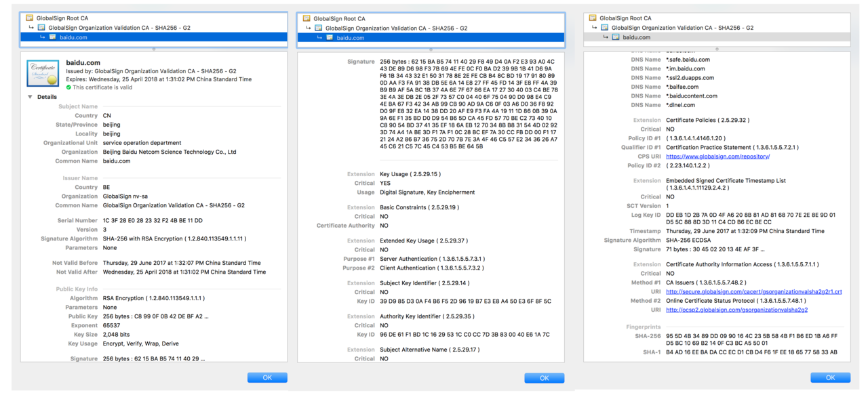This screenshot has height=397, width=868.
Task: Click 'Key Usage ( 2.5.29.15 )' extension value
Action: (x=410, y=174)
